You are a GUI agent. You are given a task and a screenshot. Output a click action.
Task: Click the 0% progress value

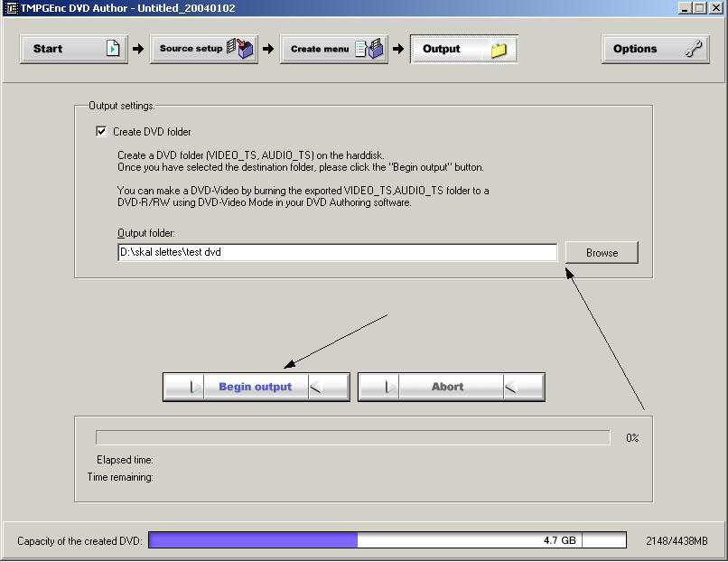(632, 438)
